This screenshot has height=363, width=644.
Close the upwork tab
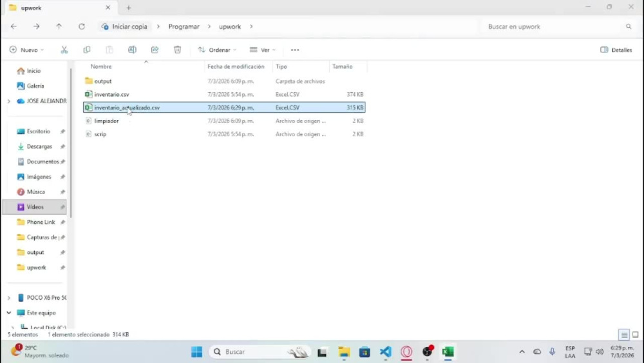click(108, 7)
